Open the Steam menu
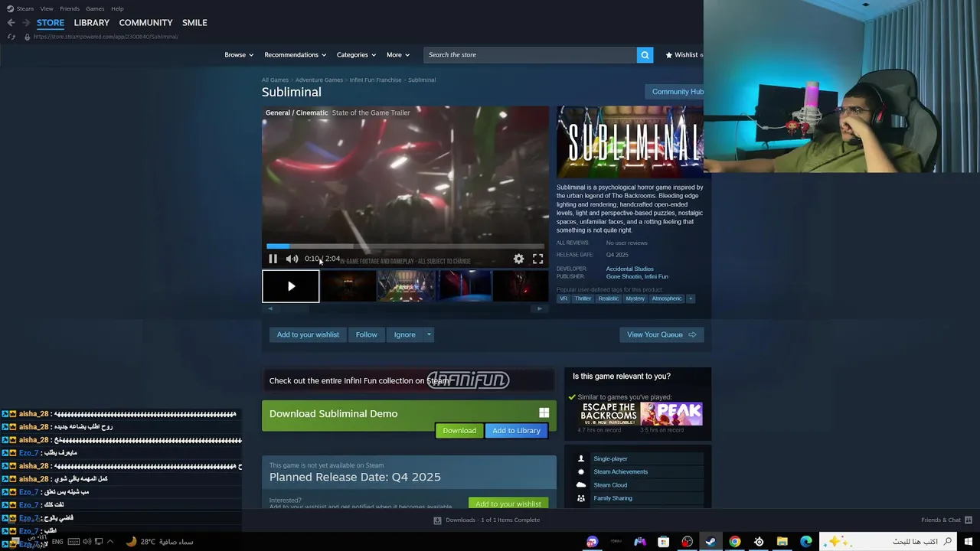 click(25, 9)
